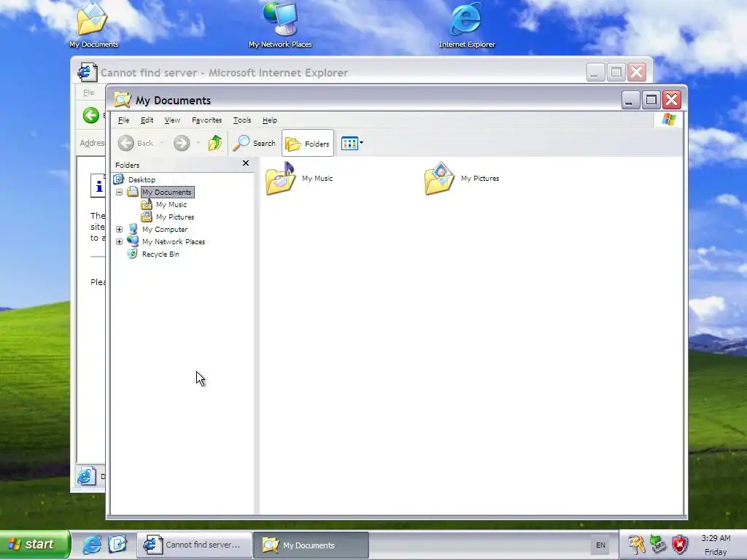
Task: Open the File menu in My Documents
Action: (x=123, y=120)
